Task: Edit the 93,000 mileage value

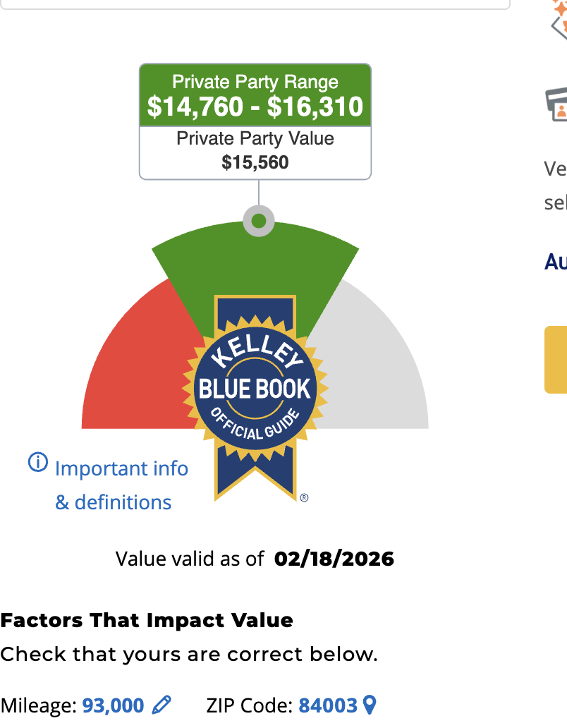Action: [x=113, y=705]
